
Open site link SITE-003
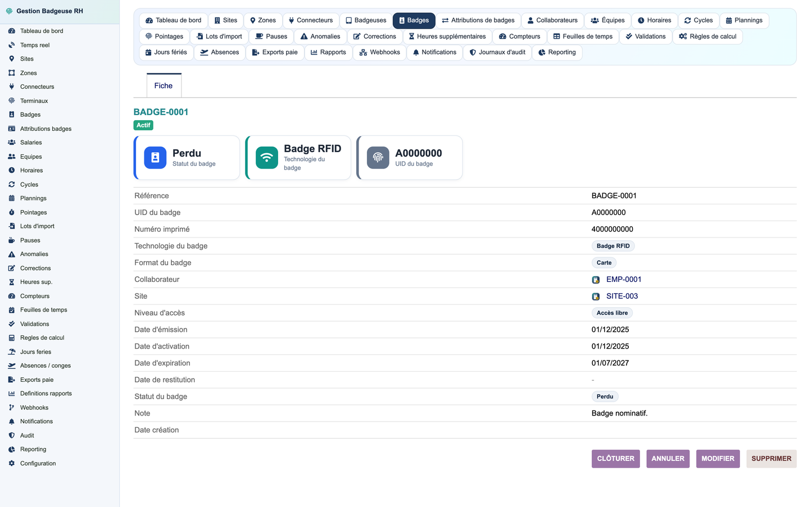tap(622, 296)
